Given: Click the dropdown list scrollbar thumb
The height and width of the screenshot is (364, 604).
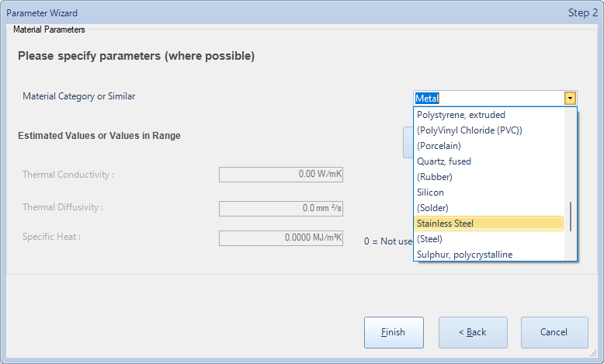Looking at the screenshot, I should click(x=571, y=217).
